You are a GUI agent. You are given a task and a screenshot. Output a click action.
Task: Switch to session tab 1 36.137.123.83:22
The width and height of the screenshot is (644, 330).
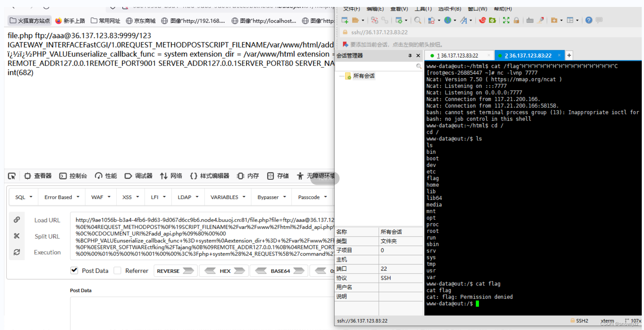tap(459, 56)
